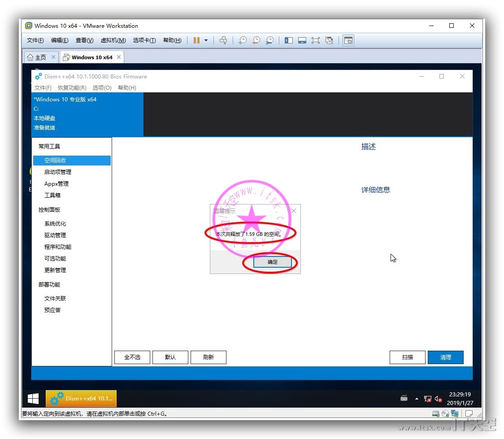Click the 扫描 button

pos(408,357)
